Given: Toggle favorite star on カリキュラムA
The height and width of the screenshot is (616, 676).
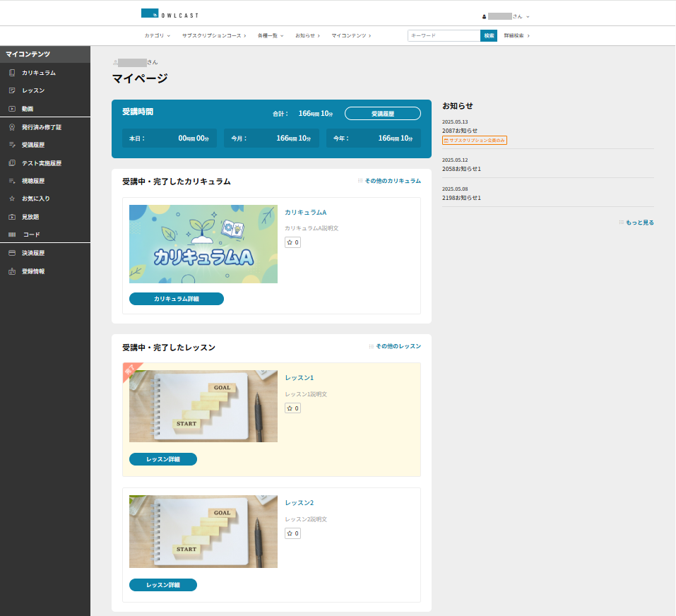Looking at the screenshot, I should tap(292, 242).
